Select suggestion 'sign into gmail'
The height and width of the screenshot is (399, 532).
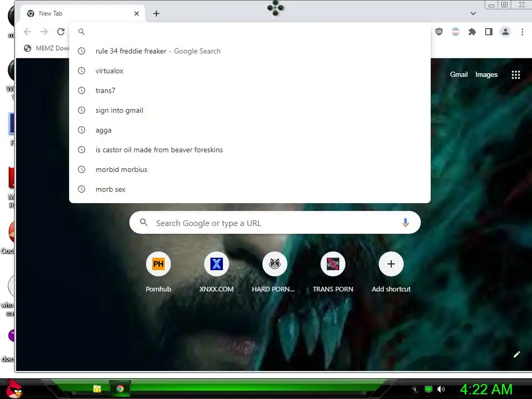(250, 110)
